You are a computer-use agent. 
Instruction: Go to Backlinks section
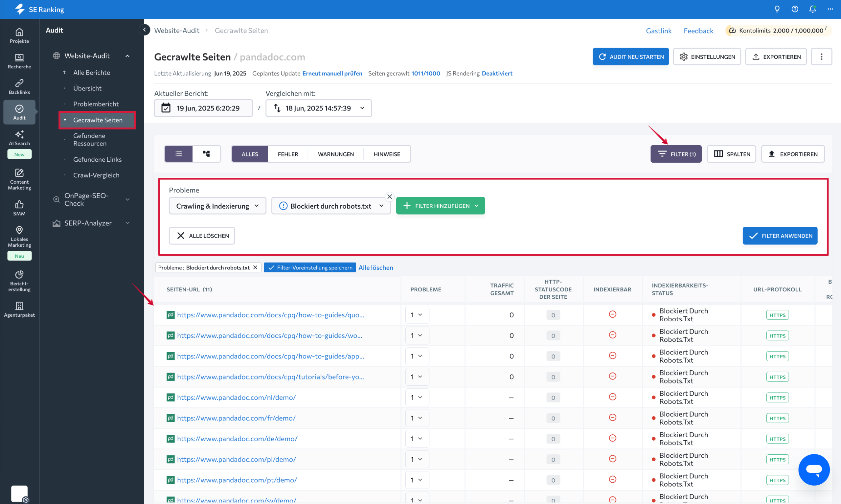(x=19, y=87)
